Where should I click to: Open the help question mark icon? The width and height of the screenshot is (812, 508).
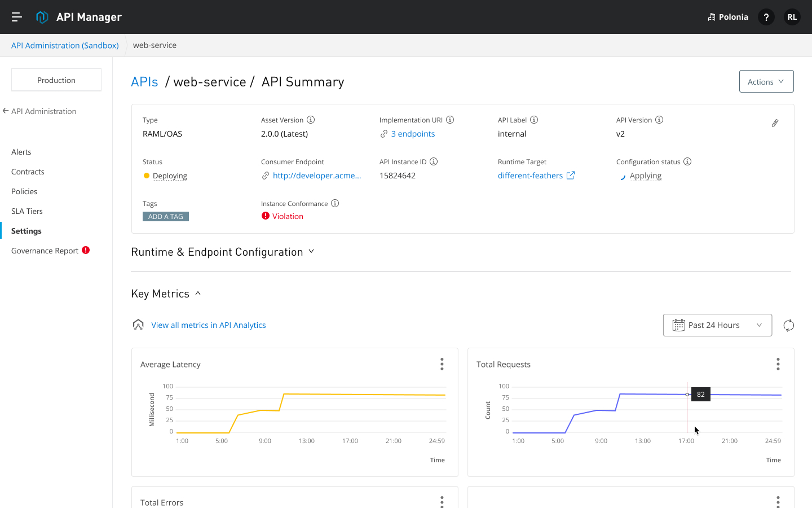pos(766,17)
